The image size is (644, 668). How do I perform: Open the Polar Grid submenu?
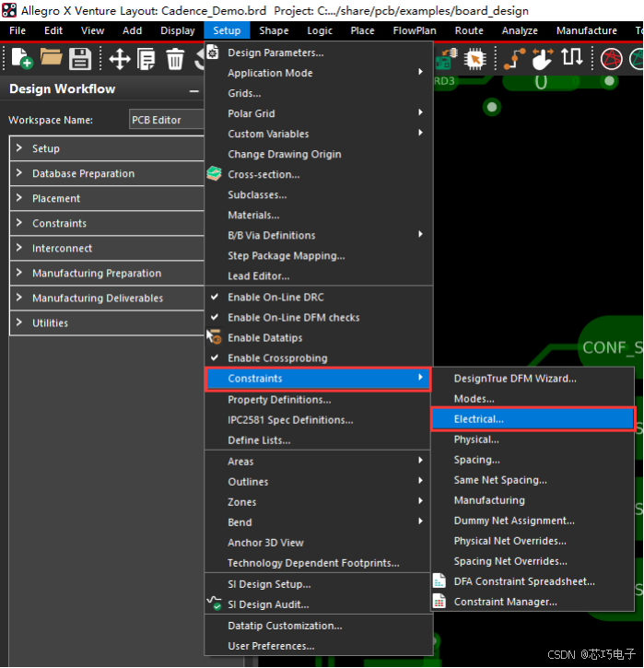point(319,113)
